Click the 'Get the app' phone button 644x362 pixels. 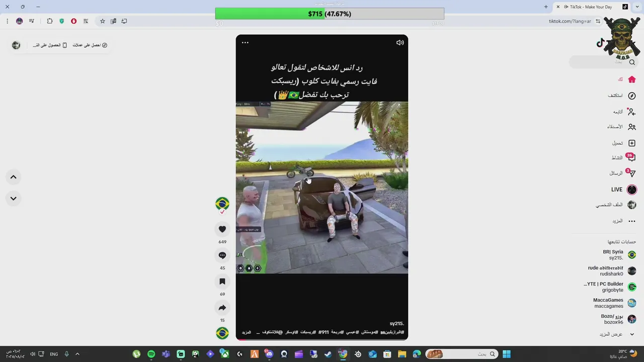(50, 45)
